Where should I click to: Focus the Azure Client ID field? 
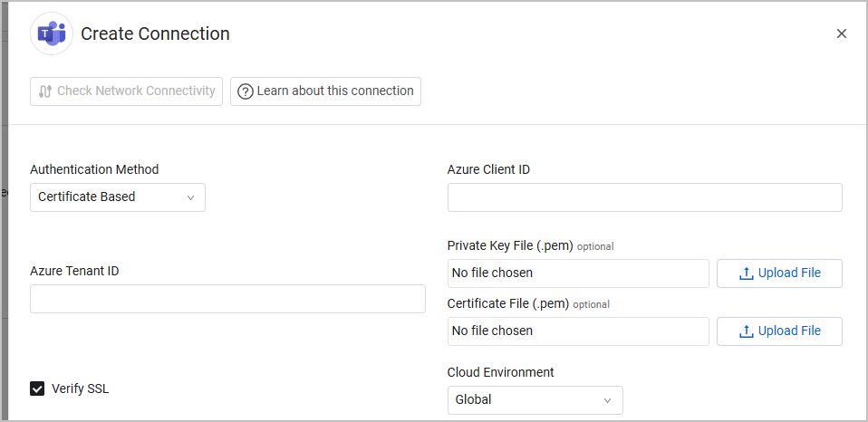(x=644, y=197)
